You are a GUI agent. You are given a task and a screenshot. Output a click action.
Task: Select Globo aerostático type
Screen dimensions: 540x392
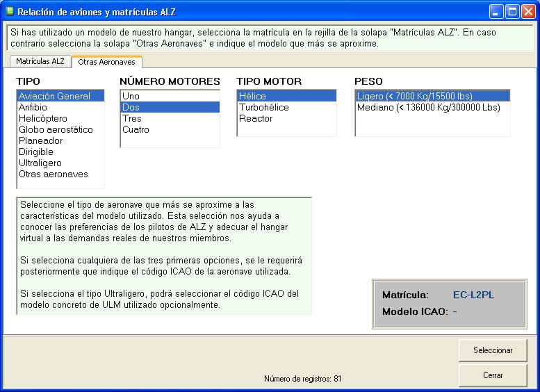click(x=60, y=129)
